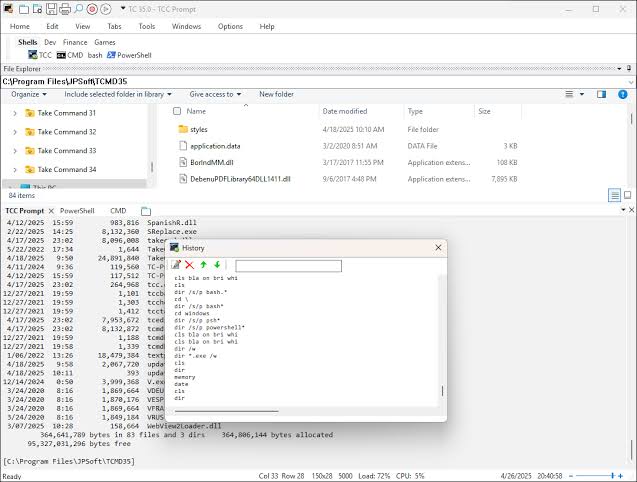The width and height of the screenshot is (637, 482).
Task: Sort by the Date modified column header
Action: (x=344, y=111)
